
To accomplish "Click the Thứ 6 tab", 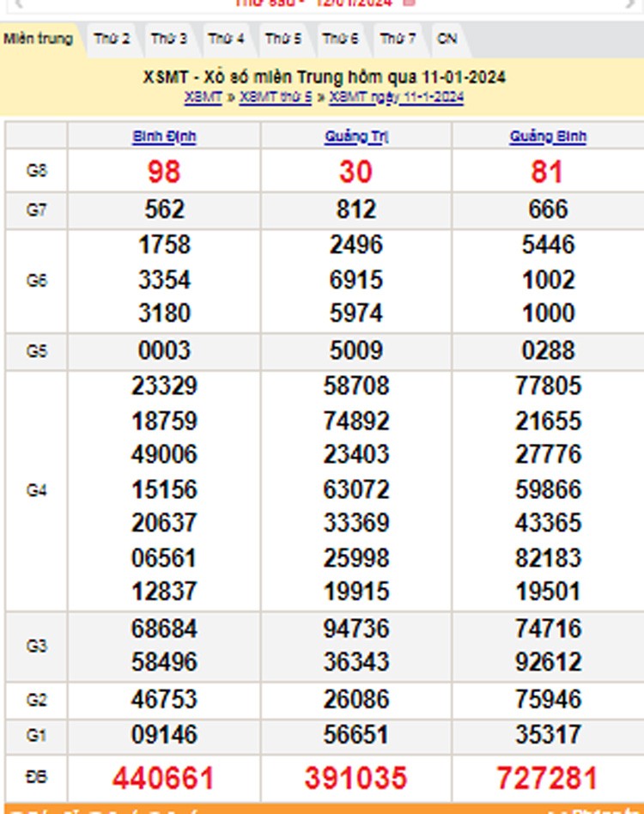I will tap(340, 39).
